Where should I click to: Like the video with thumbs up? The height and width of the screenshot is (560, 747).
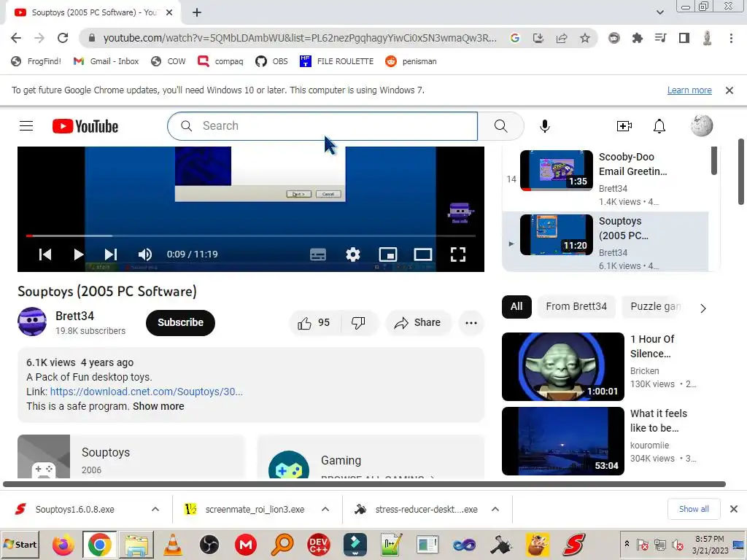point(314,323)
